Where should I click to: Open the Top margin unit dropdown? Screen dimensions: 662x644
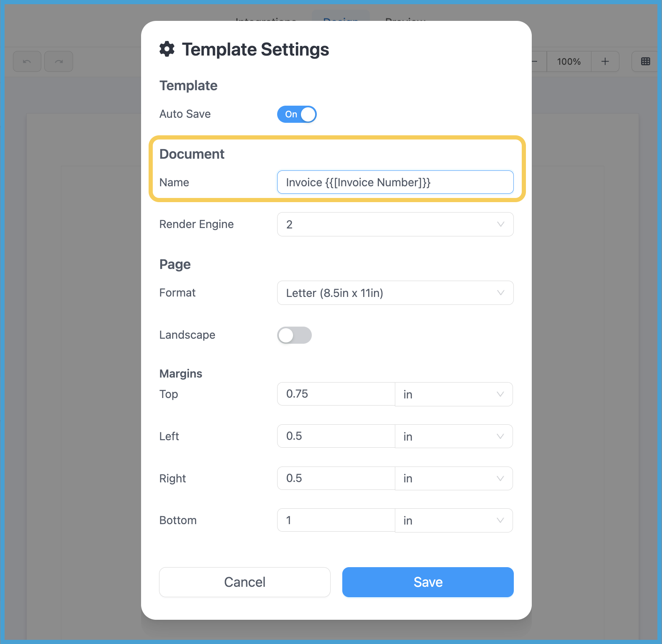tap(454, 394)
